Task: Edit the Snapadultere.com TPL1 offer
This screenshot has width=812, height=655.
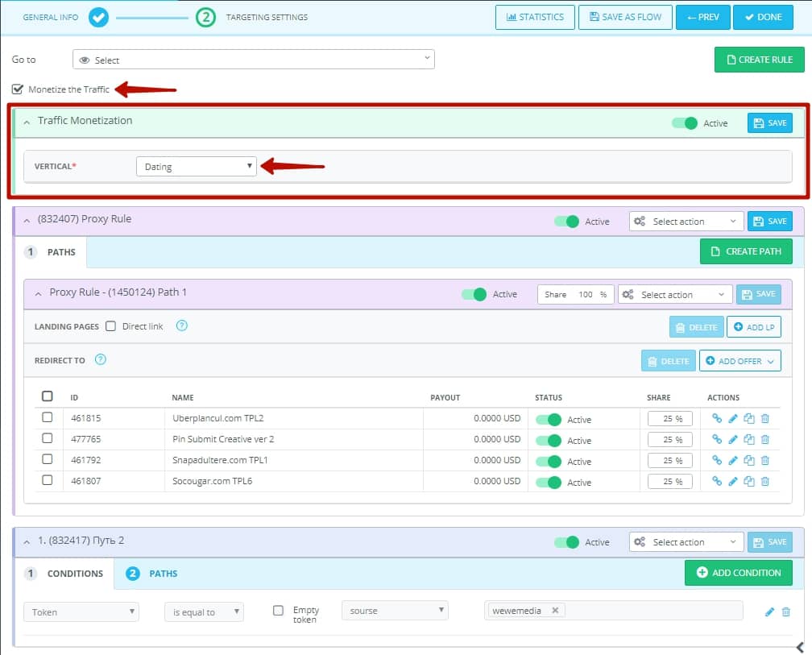Action: point(733,460)
